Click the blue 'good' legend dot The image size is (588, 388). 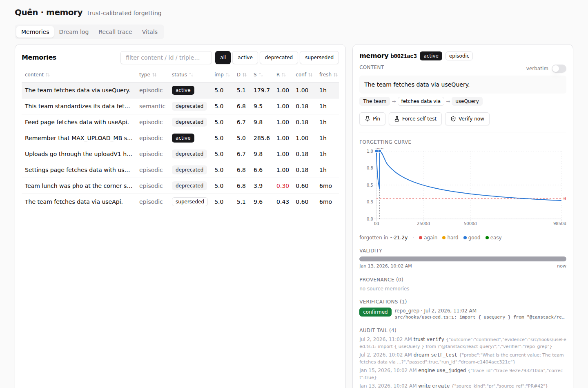click(x=465, y=238)
